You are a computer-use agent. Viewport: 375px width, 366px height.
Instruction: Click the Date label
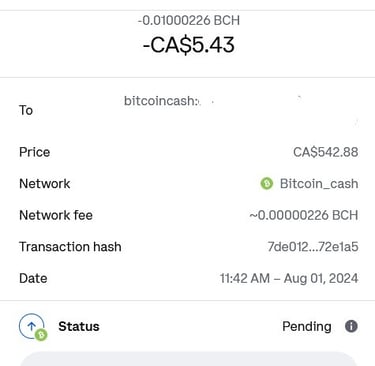click(x=33, y=278)
